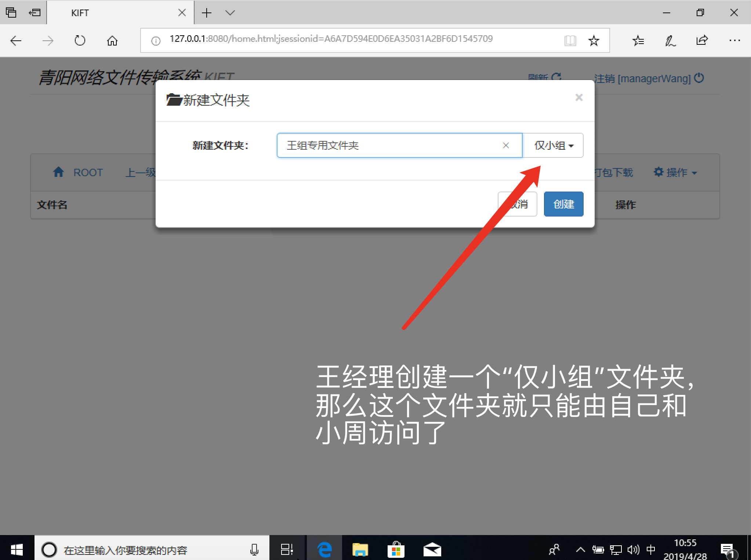Show hidden system tray icons
This screenshot has height=560, width=751.
tap(580, 549)
